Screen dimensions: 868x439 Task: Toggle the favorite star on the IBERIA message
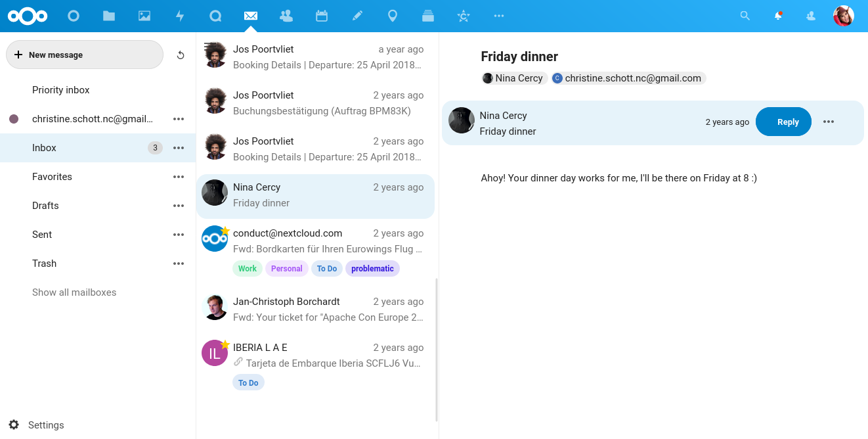tap(224, 344)
